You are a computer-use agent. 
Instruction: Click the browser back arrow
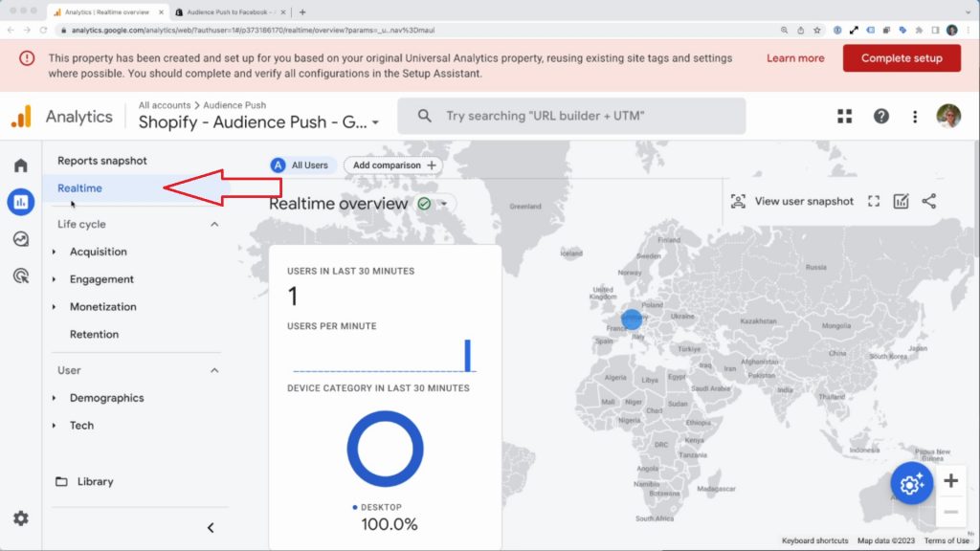click(11, 30)
